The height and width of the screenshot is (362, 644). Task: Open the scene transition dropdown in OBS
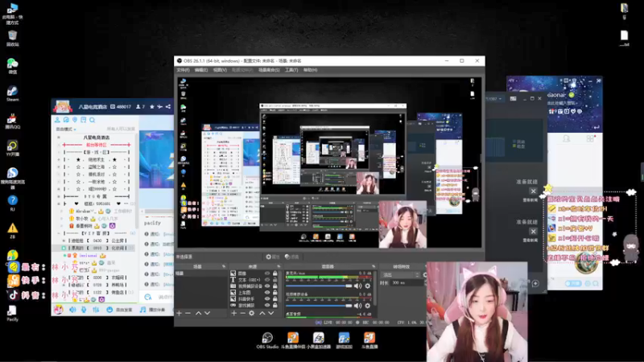coord(401,275)
